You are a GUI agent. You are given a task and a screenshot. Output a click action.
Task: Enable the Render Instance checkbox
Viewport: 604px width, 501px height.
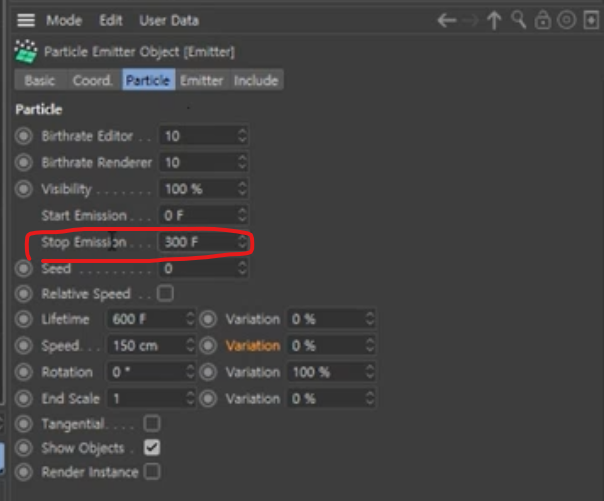tap(152, 472)
